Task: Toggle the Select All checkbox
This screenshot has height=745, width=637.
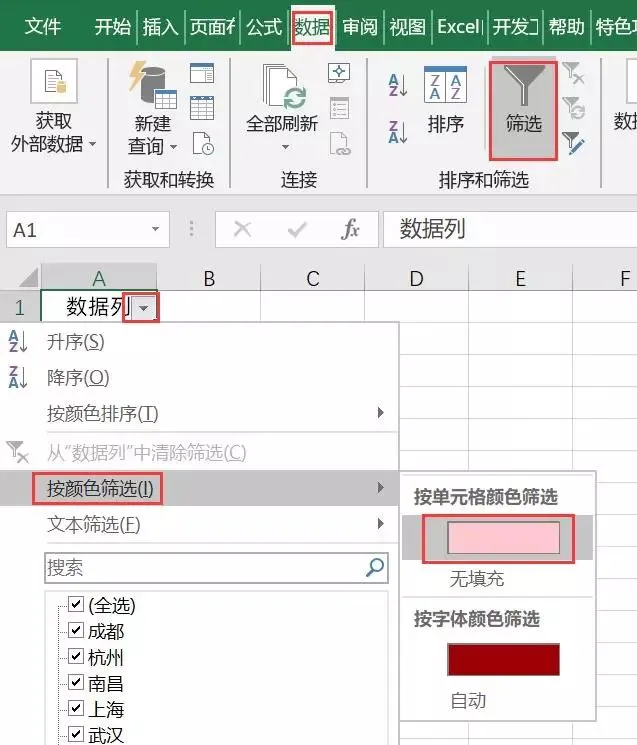Action: pos(76,604)
